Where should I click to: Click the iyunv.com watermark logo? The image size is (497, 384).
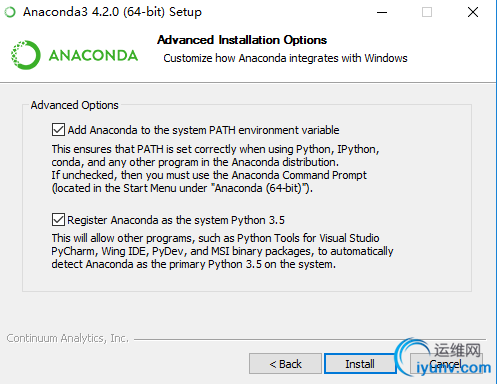(x=443, y=358)
